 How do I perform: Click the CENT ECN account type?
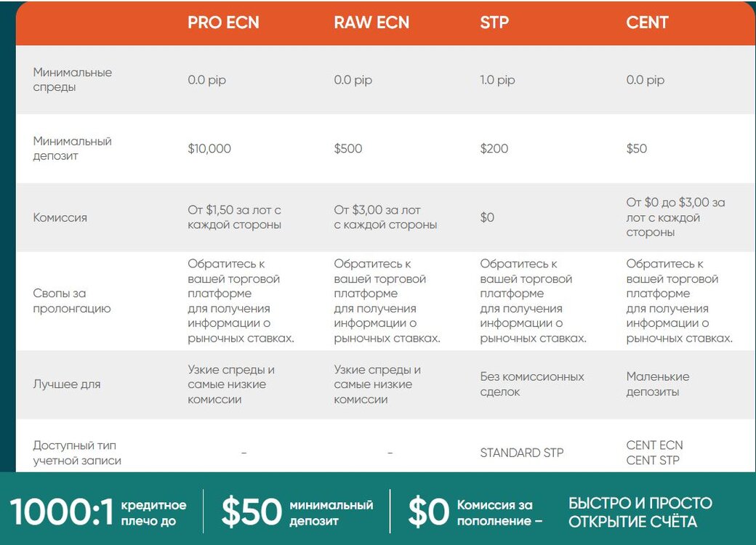click(654, 445)
